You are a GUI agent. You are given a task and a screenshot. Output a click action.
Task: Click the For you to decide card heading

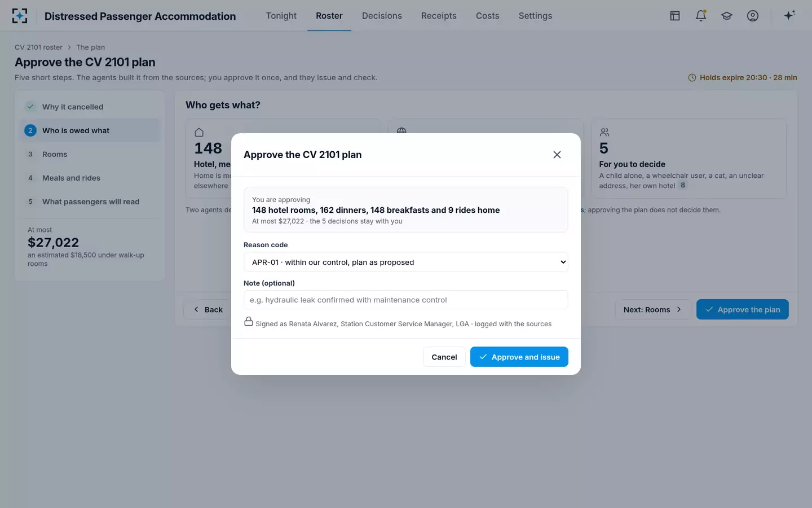632,164
